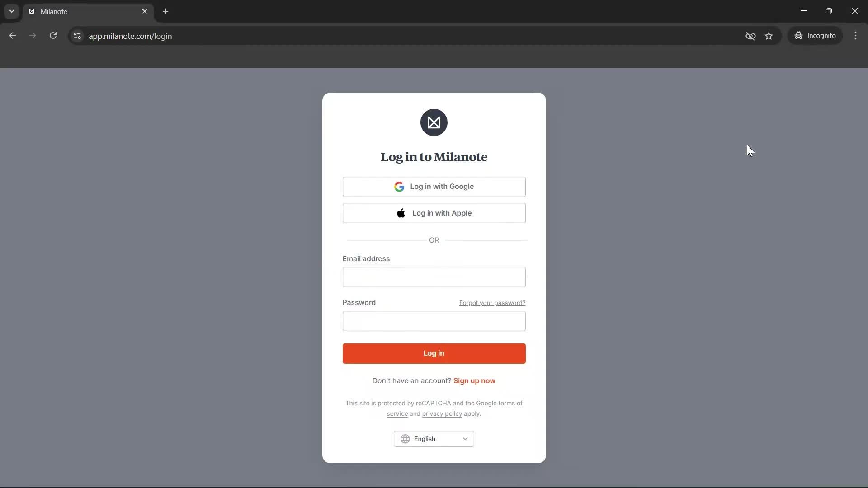
Task: Click the browser back arrow
Action: click(13, 36)
